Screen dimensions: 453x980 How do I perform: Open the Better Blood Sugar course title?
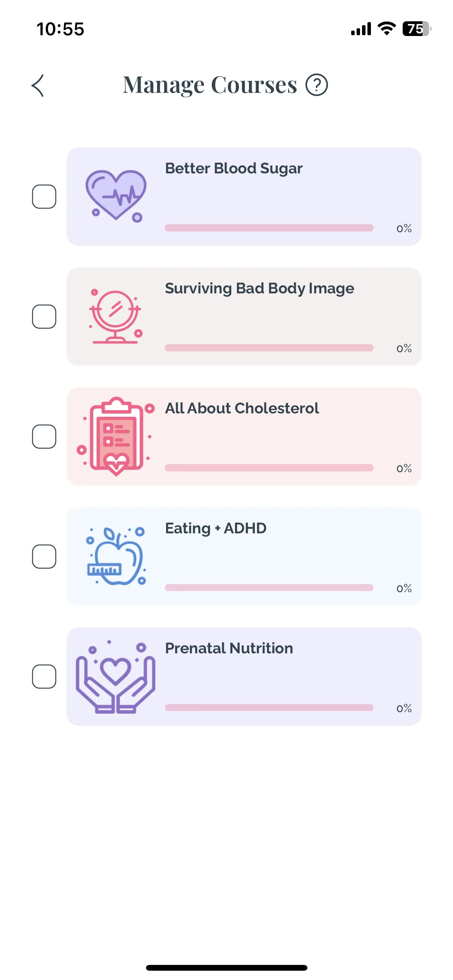point(234,169)
